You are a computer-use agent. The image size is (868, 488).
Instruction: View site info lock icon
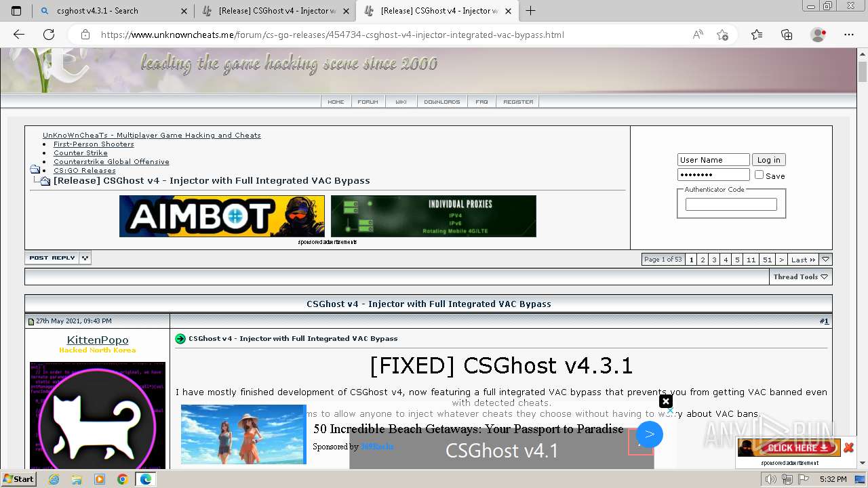coord(85,35)
